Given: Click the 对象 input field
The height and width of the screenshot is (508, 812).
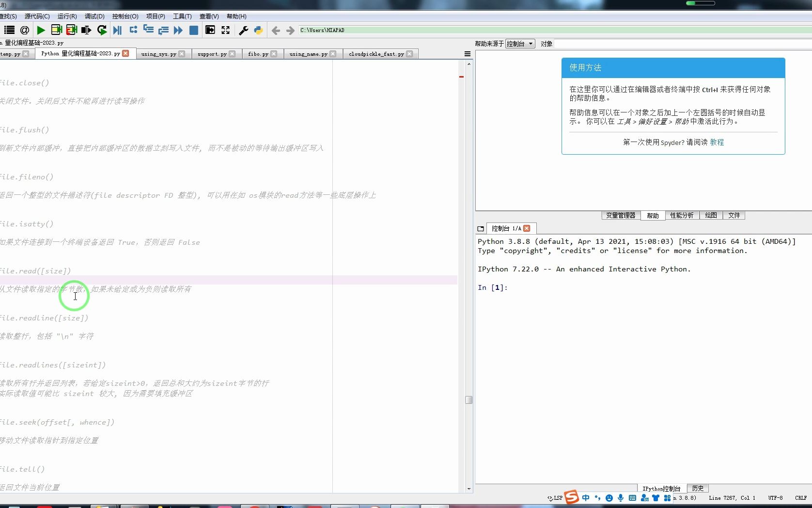Looking at the screenshot, I should [683, 44].
